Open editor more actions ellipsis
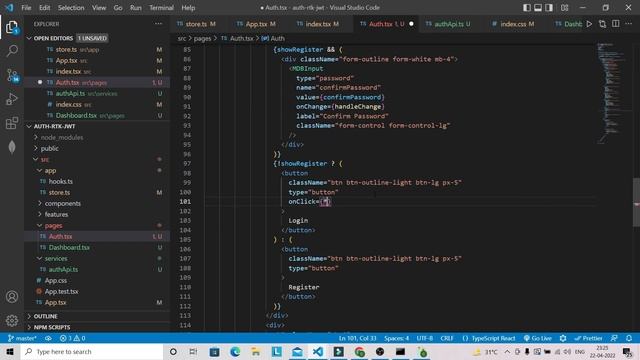The image size is (640, 360). (629, 24)
